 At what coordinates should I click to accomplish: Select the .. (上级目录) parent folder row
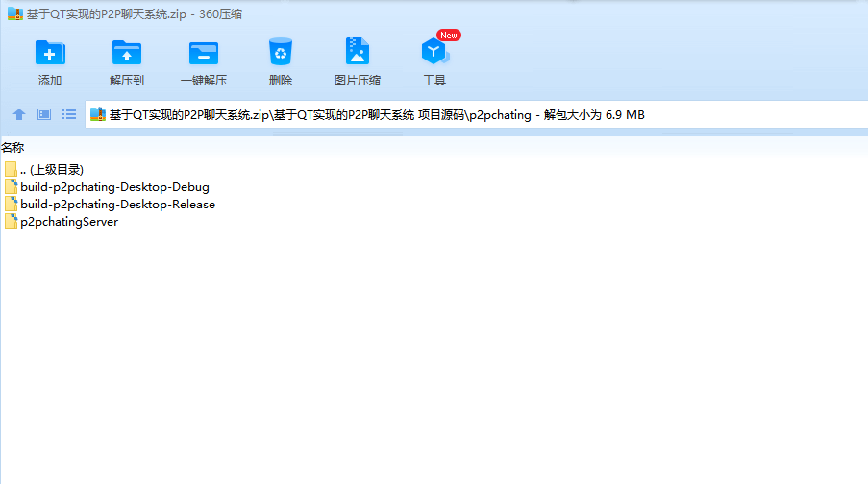click(x=44, y=169)
